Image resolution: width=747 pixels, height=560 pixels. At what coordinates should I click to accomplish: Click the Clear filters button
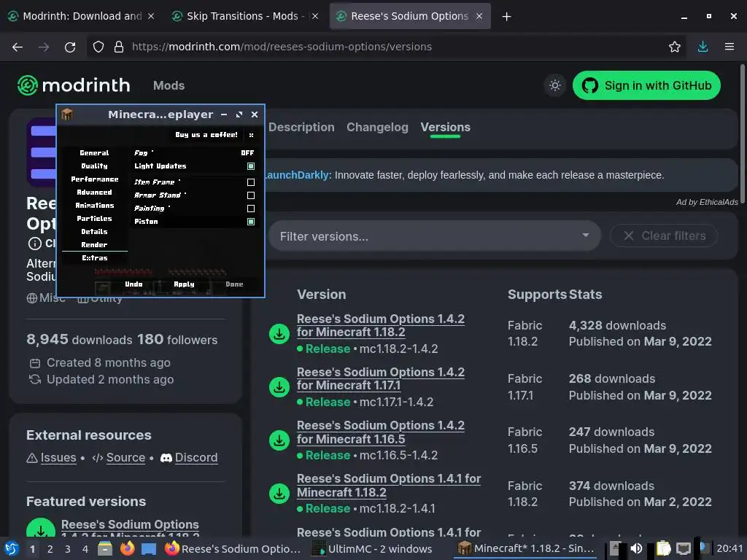(x=664, y=236)
